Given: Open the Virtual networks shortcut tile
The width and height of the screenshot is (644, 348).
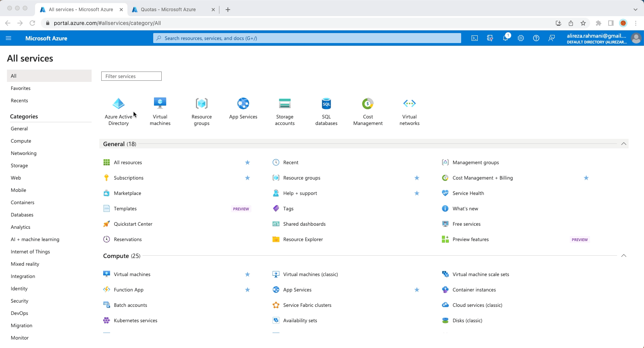Looking at the screenshot, I should (410, 112).
